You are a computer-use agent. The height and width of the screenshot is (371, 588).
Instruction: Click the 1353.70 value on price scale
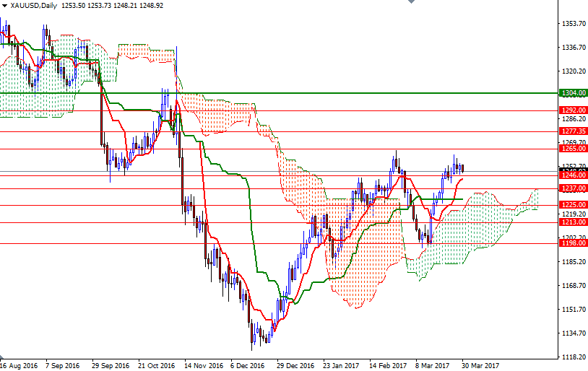coord(573,24)
